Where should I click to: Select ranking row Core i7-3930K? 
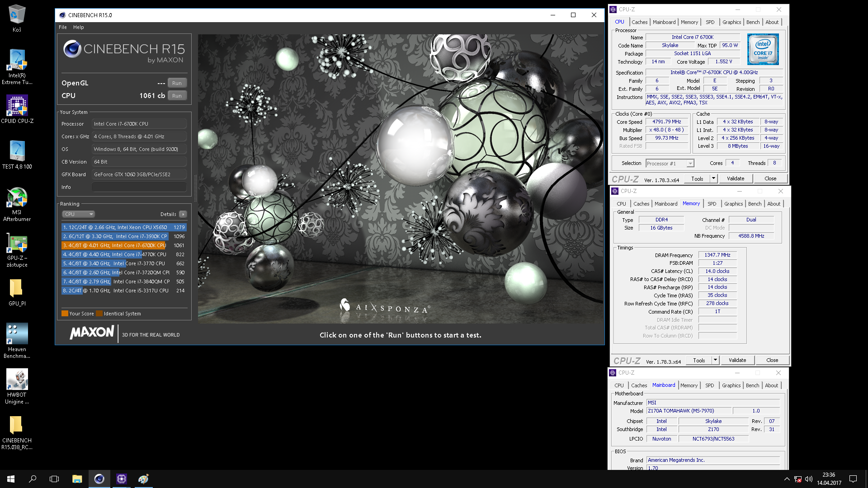124,236
